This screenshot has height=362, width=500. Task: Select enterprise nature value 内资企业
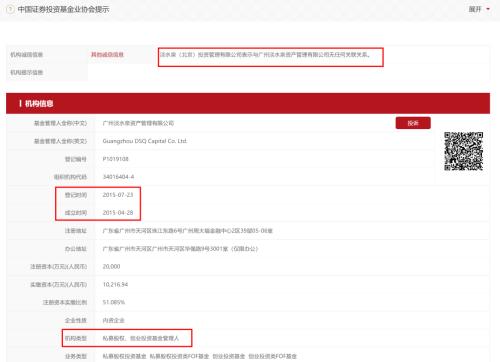tap(113, 320)
